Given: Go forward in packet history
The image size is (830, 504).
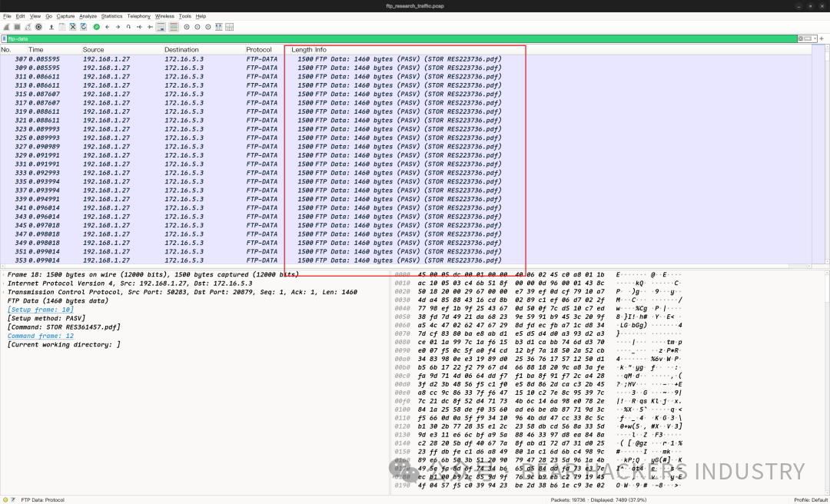Looking at the screenshot, I should [x=118, y=27].
